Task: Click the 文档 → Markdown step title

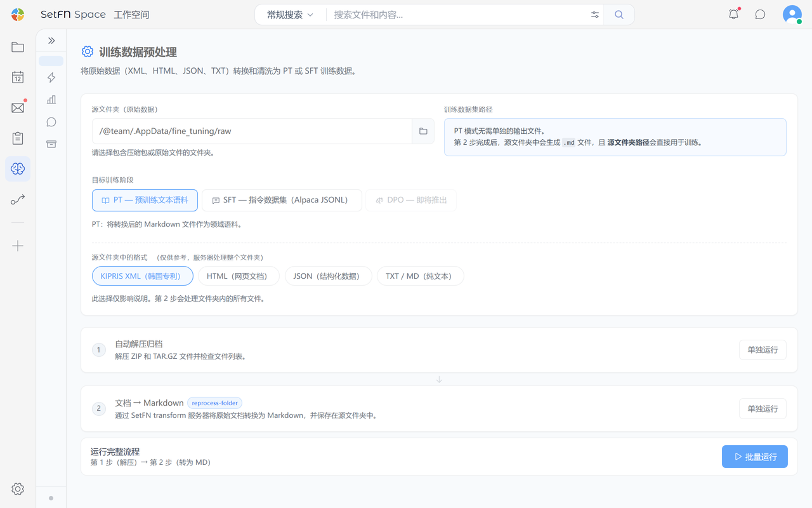Action: click(x=149, y=403)
